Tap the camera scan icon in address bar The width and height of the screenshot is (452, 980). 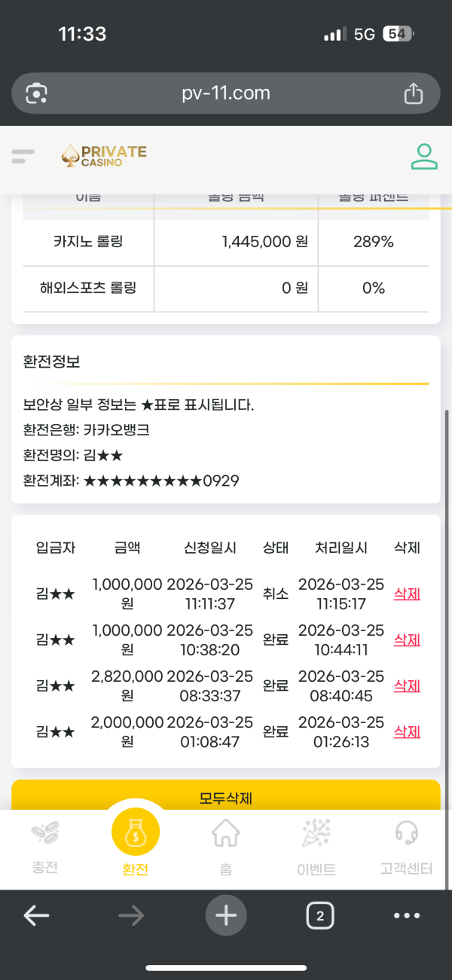point(36,93)
